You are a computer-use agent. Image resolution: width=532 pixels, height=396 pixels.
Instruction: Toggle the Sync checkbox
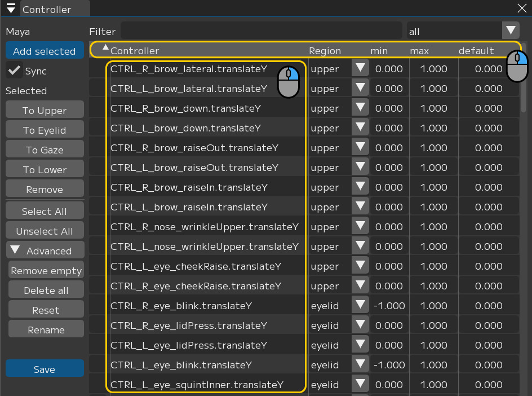14,71
